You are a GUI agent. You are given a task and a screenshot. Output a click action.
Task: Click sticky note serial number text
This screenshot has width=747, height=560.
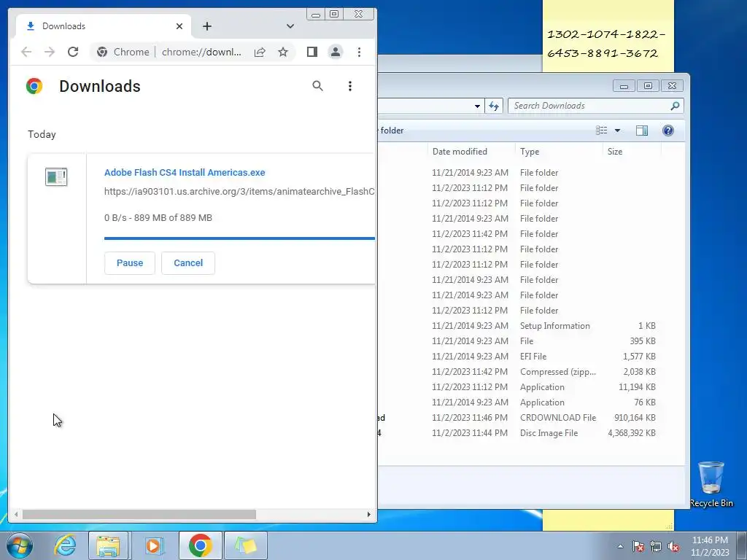coord(605,43)
